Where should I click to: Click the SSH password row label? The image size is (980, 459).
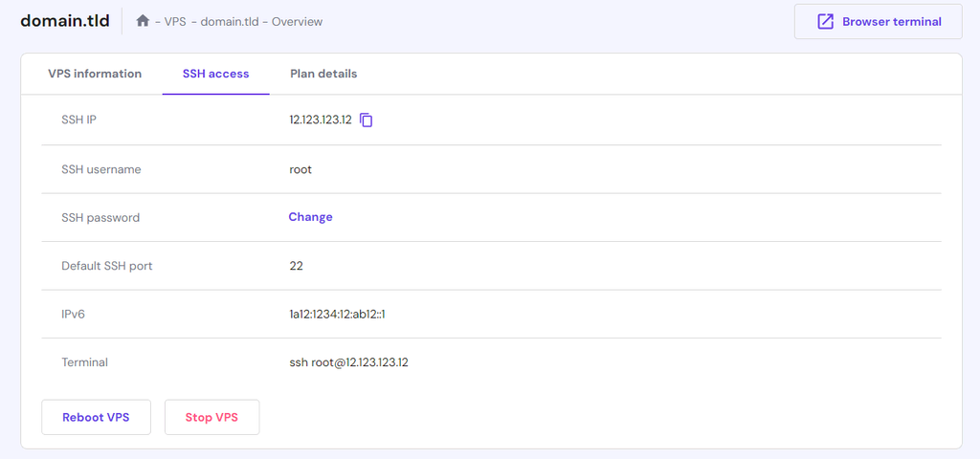click(x=100, y=218)
